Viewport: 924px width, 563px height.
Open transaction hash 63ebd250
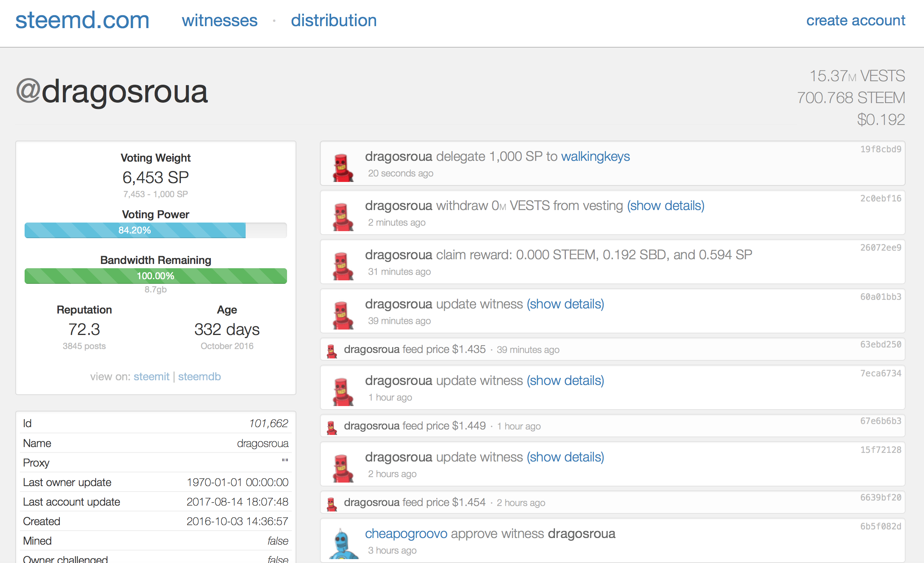(x=881, y=344)
